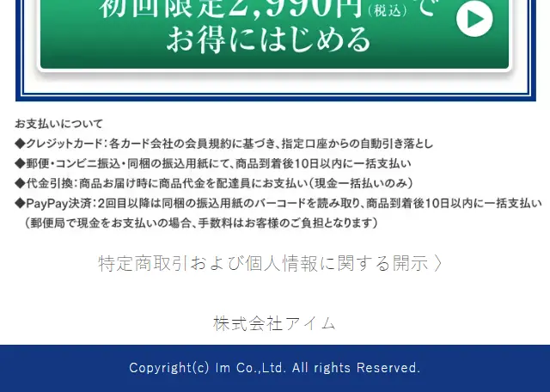
Task: Click the Copyright(c) Im Co.,Ltd. footer text
Action: 275,368
